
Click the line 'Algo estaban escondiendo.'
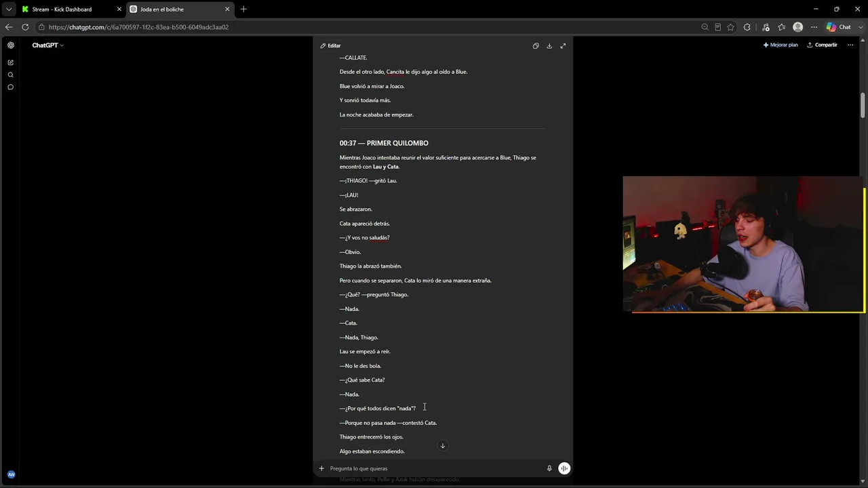point(372,451)
